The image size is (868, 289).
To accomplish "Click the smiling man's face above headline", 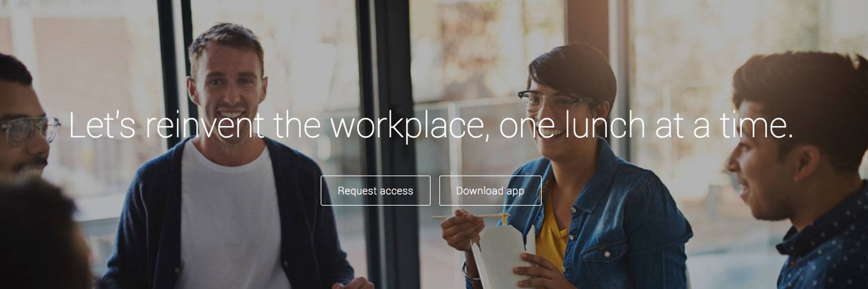I will pyautogui.click(x=227, y=87).
